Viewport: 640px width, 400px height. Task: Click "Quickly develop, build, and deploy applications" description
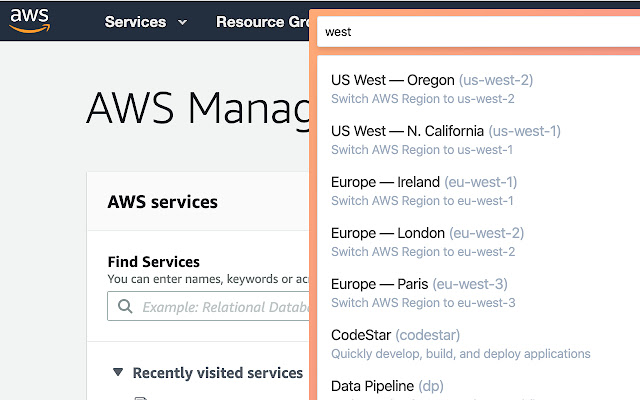[x=460, y=353]
